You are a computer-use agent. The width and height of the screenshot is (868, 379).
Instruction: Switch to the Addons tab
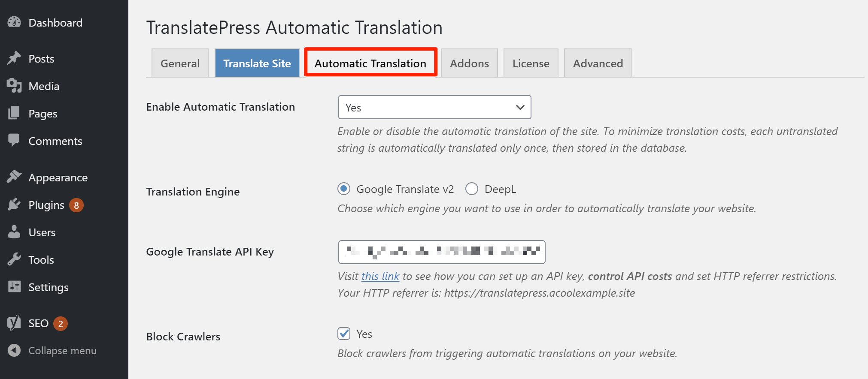click(469, 63)
